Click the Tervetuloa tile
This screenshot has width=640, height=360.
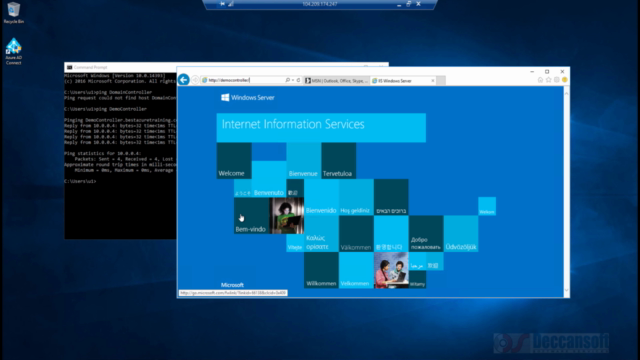(338, 161)
